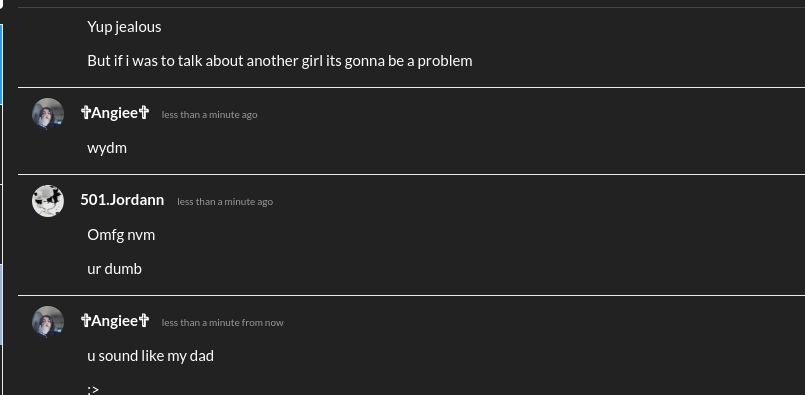Click Angiee's avatar above 'u sound like my dad'
The height and width of the screenshot is (395, 805).
tap(48, 322)
